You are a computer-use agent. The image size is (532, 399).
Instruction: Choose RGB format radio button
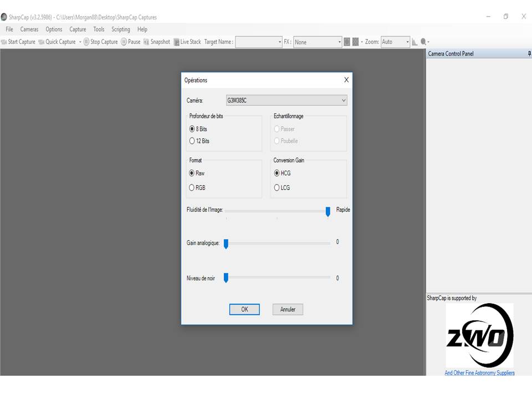click(x=192, y=188)
